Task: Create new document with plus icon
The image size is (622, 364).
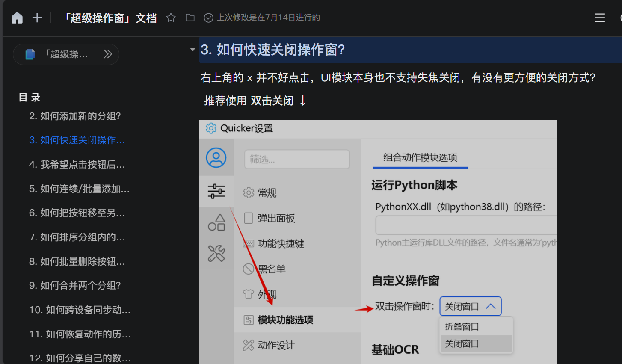Action: 37,18
